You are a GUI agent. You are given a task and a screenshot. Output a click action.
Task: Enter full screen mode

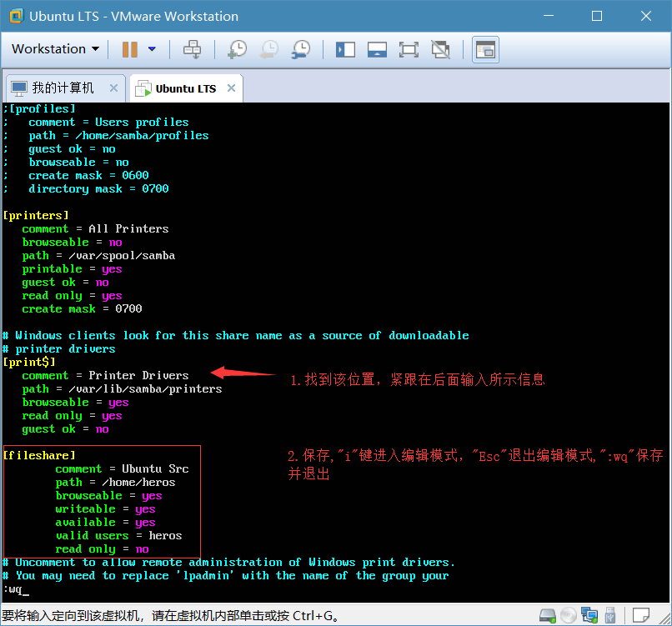click(409, 49)
